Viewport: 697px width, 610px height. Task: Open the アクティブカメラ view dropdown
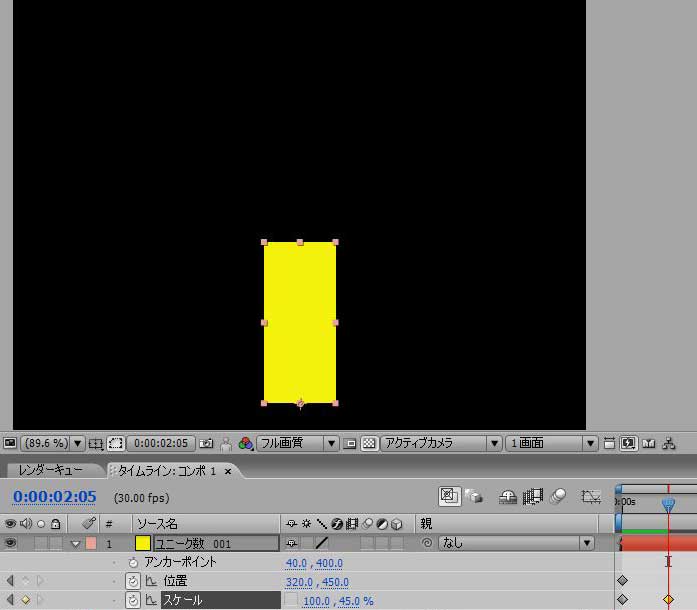point(441,443)
